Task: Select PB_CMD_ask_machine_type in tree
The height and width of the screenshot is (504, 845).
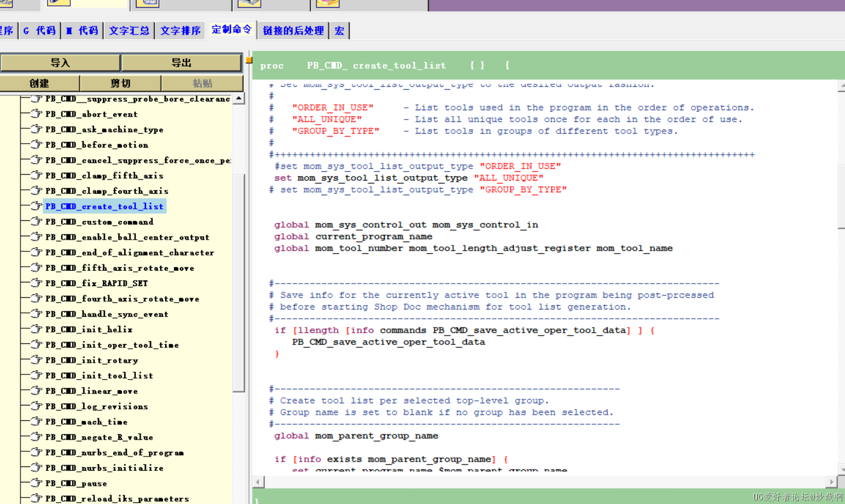Action: (104, 130)
